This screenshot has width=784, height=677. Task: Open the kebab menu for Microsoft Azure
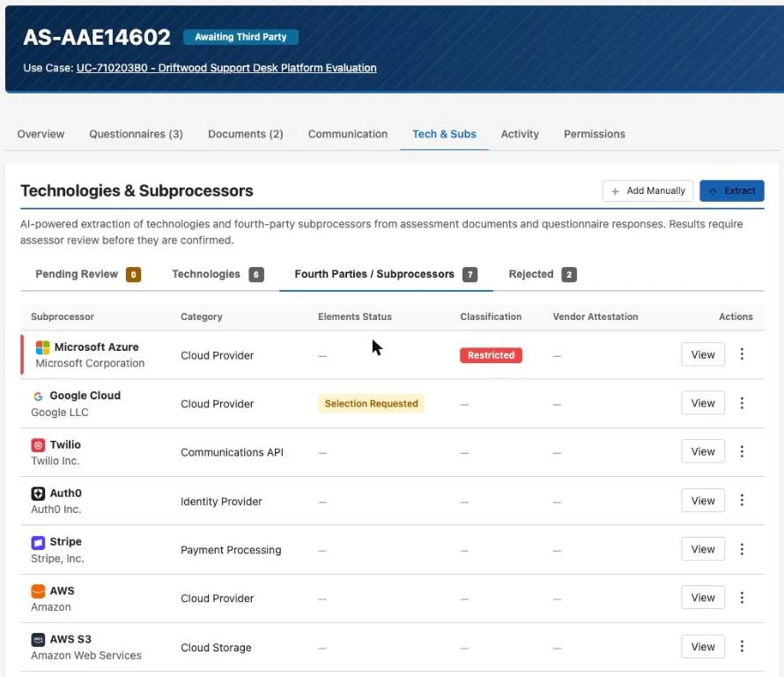(742, 354)
